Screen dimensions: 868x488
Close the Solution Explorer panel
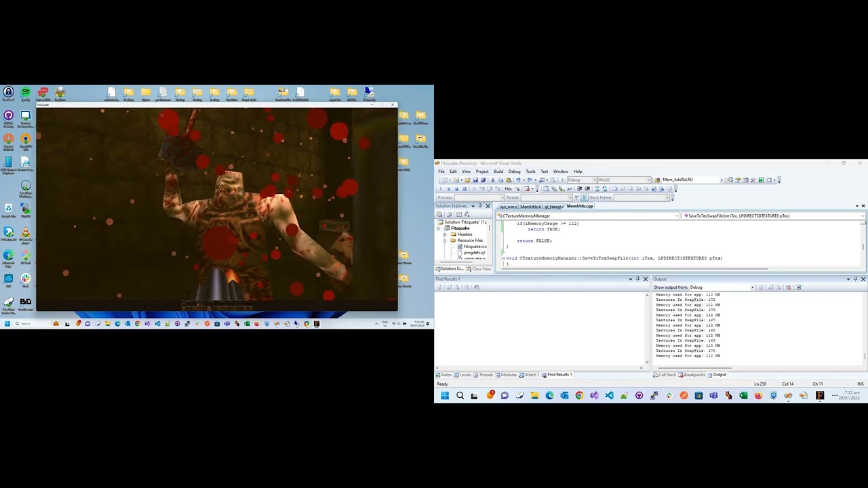488,206
